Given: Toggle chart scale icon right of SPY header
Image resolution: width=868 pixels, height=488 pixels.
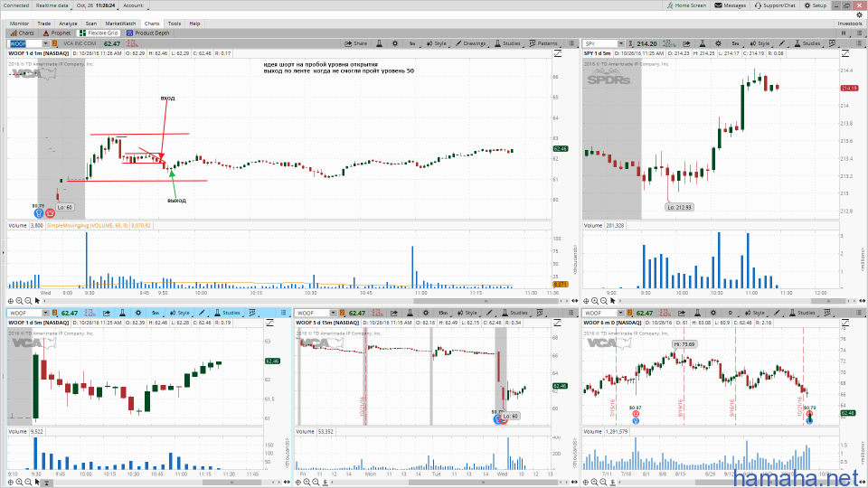Looking at the screenshot, I should 845,53.
